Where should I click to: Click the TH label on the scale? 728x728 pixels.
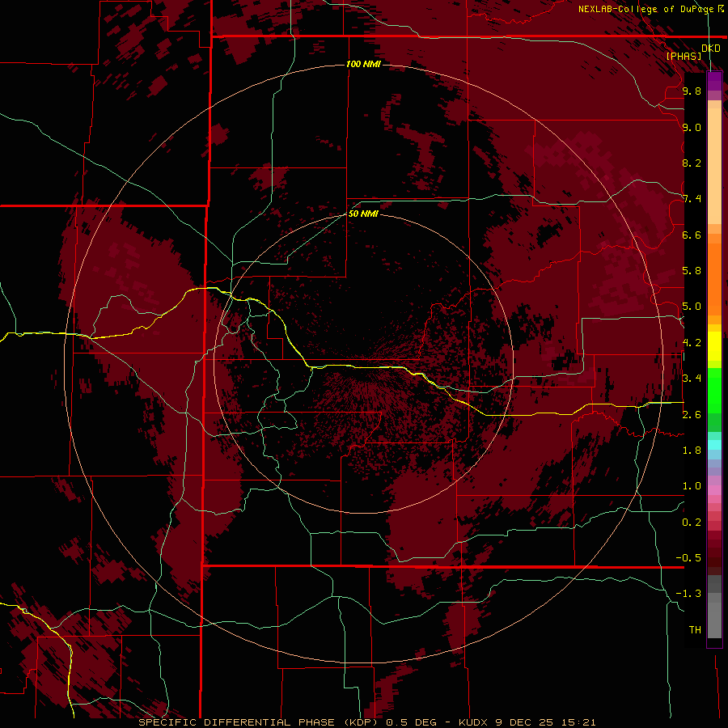695,630
